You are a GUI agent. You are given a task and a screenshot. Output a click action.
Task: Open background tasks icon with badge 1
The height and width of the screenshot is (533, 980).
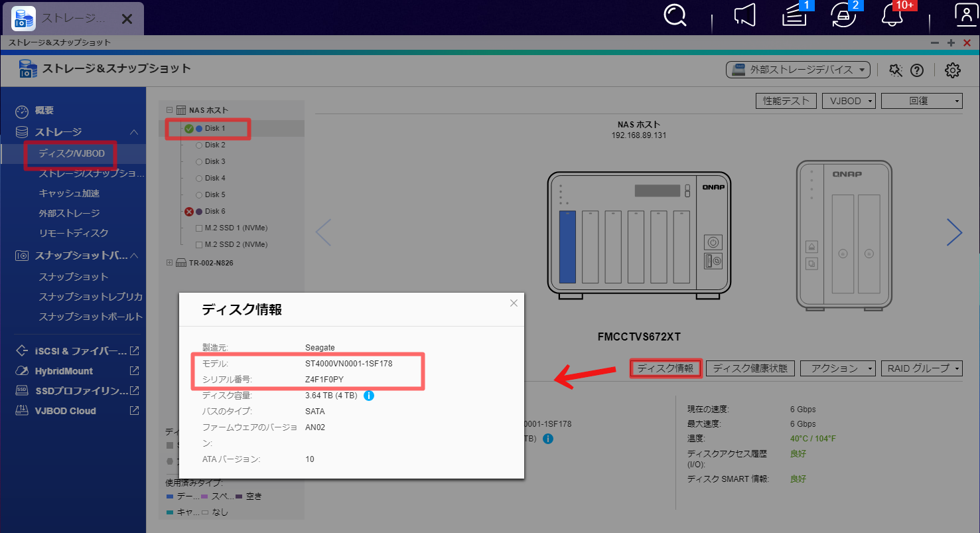(795, 16)
